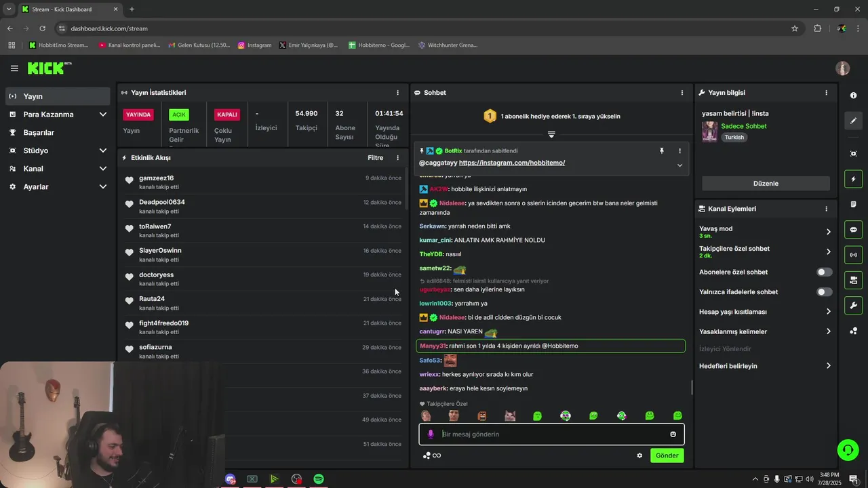This screenshot has width=868, height=488.
Task: Toggle the channel actions panel icon in sidebar
Action: click(853, 280)
